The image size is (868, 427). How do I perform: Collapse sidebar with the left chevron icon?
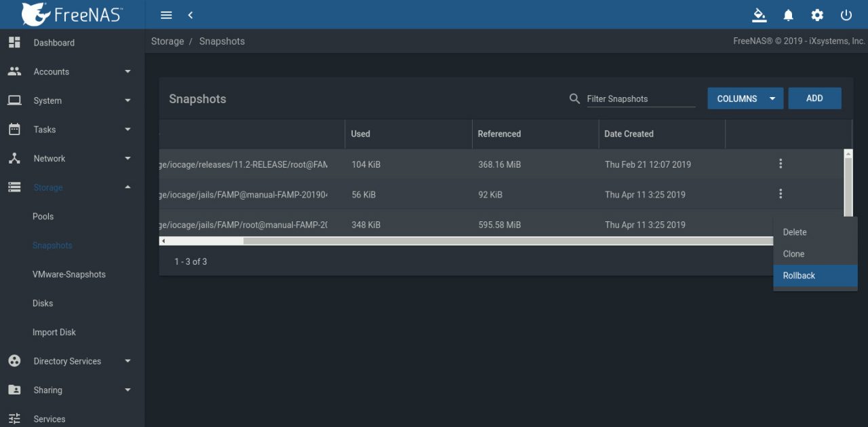(191, 15)
